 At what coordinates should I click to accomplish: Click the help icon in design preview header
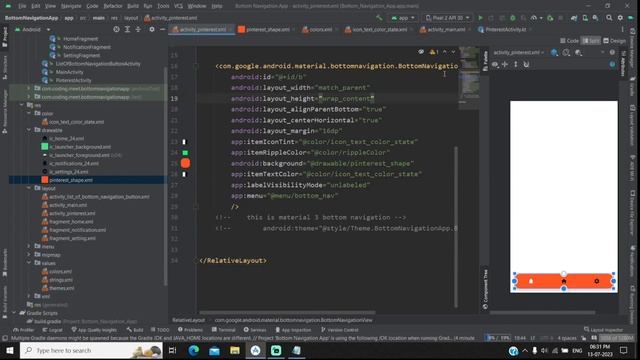[x=612, y=53]
